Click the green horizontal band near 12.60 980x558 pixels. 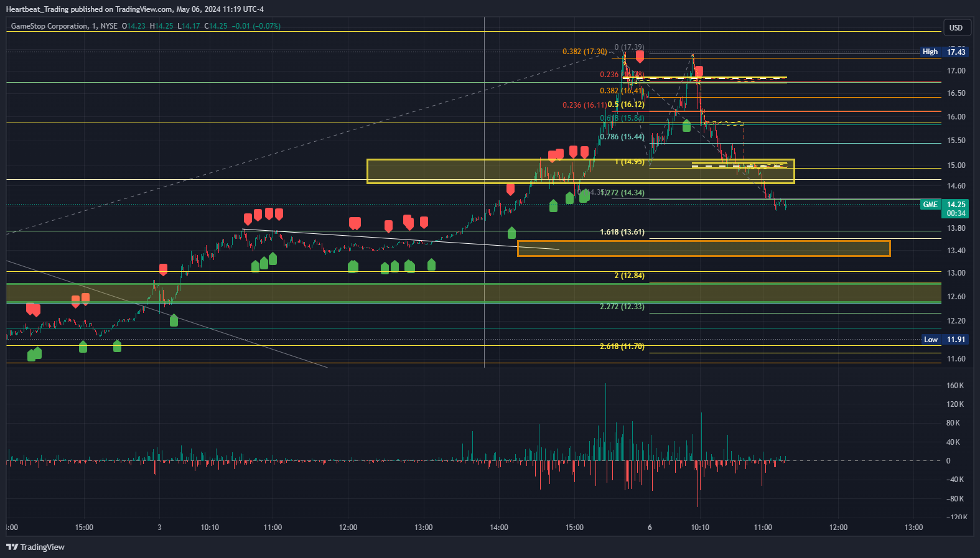pyautogui.click(x=474, y=293)
